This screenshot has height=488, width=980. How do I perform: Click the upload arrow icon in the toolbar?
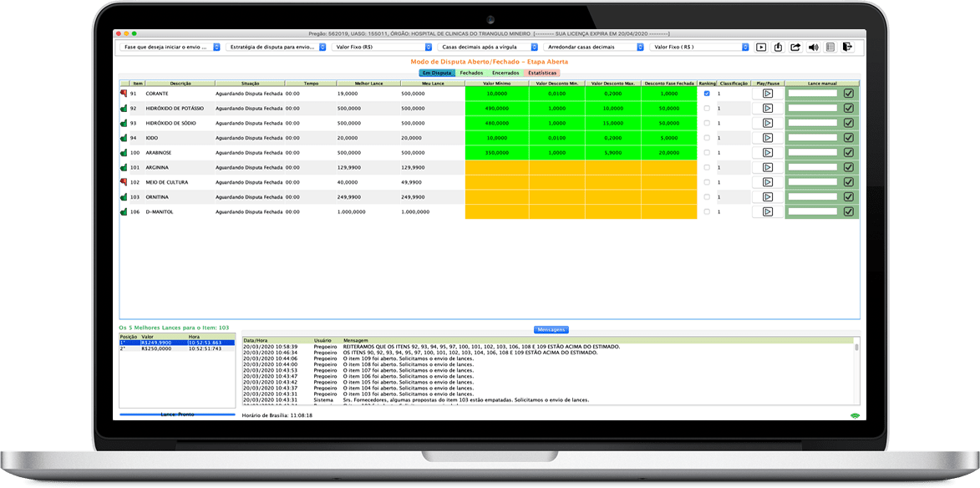click(778, 47)
